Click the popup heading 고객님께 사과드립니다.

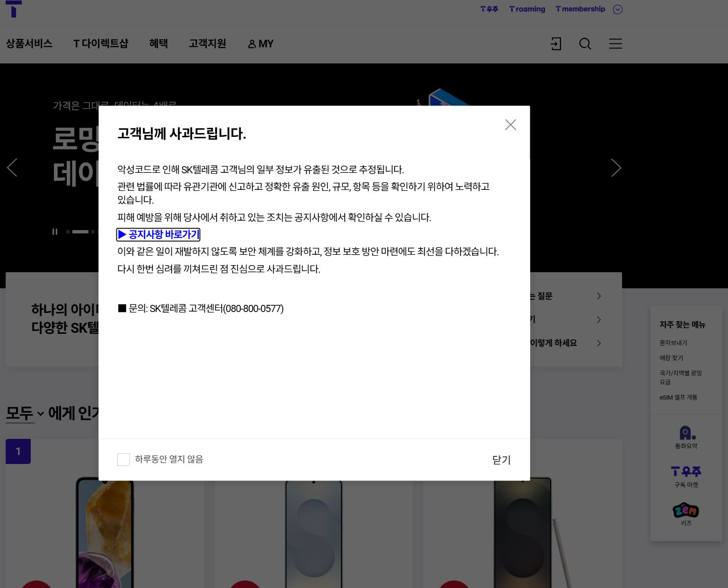[182, 134]
